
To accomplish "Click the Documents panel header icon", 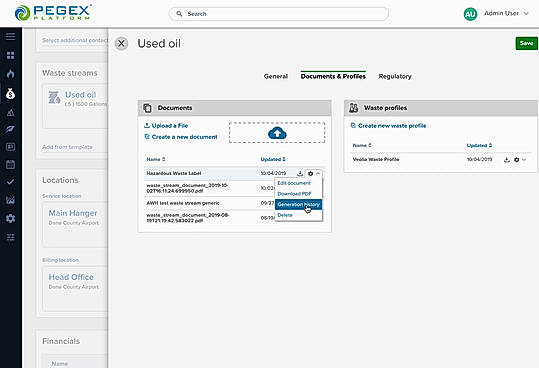I will point(147,108).
